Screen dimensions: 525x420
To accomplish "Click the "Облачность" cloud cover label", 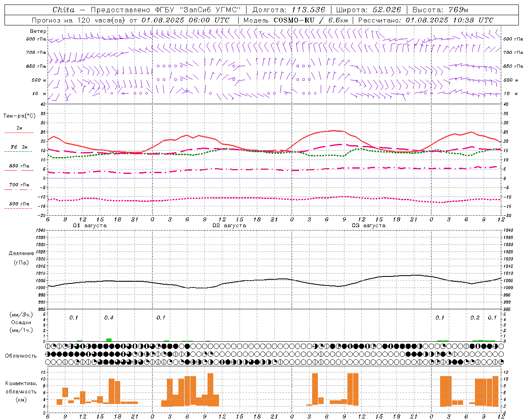I will pyautogui.click(x=21, y=356).
